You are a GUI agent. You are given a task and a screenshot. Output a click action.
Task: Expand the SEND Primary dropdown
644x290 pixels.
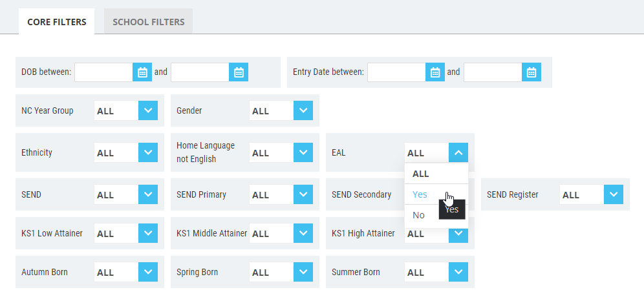pos(303,194)
